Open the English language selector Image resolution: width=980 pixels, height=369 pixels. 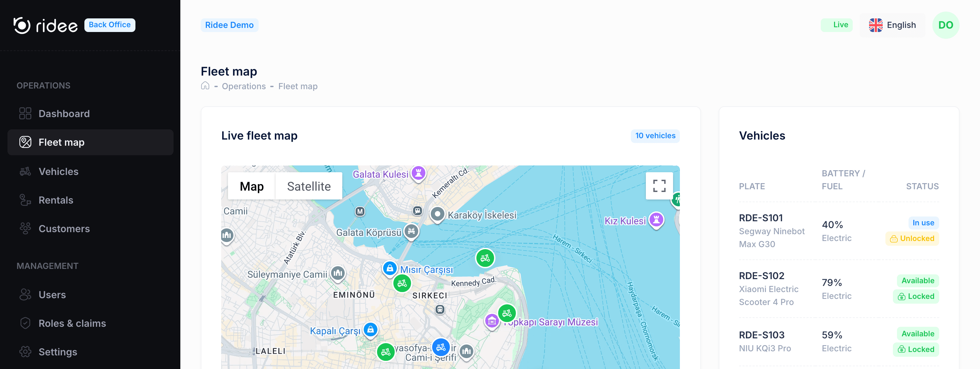point(892,25)
